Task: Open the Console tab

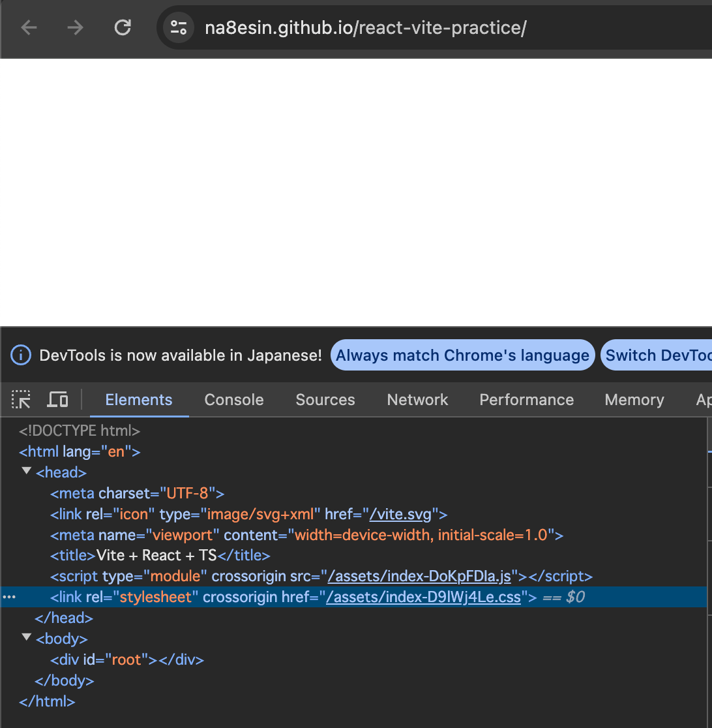Action: click(234, 400)
